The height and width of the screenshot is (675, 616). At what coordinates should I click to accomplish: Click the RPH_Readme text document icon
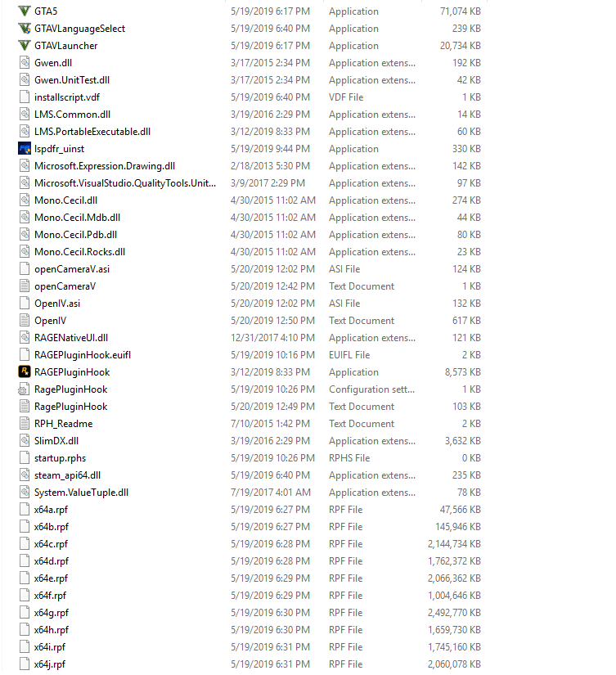[25, 424]
